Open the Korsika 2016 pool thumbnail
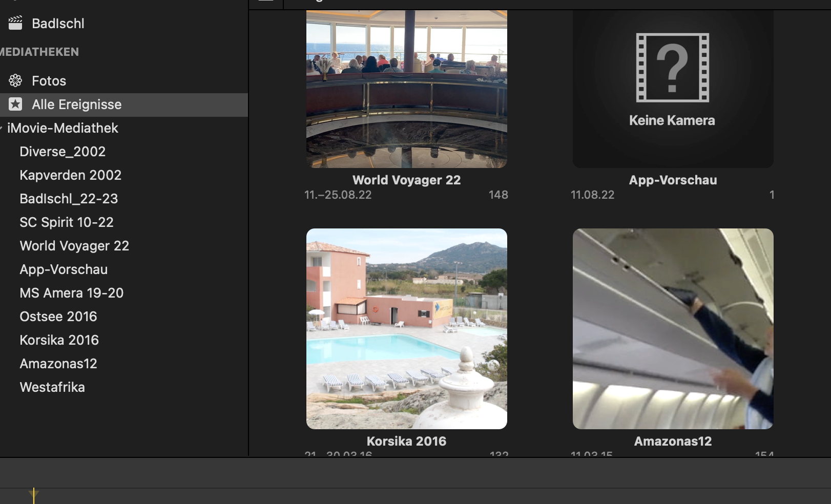Screen dimensions: 831x504 [407, 329]
